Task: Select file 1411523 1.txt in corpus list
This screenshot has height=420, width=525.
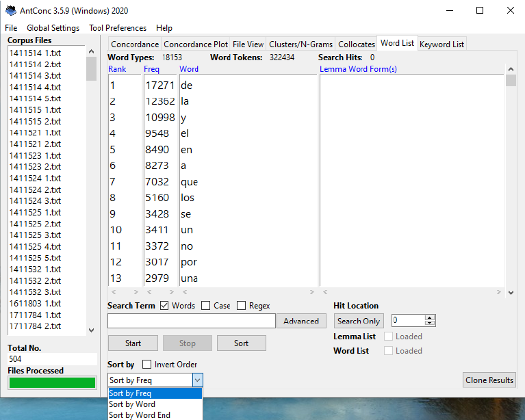Action: pyautogui.click(x=35, y=155)
